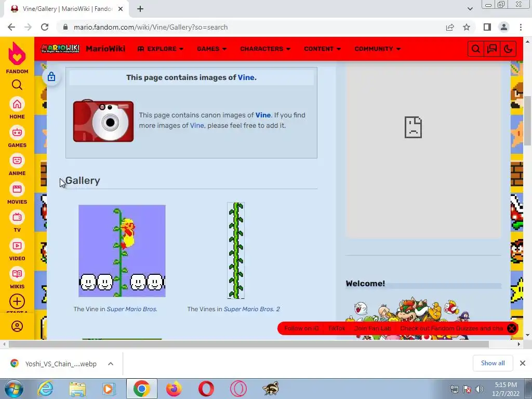This screenshot has width=532, height=399.
Task: Open the Games section in sidebar
Action: (x=17, y=132)
